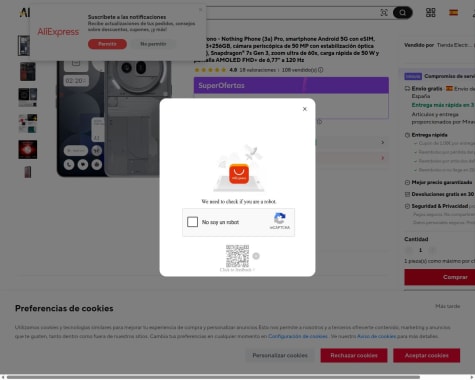Open the QR code app icon in header
The height and width of the screenshot is (380, 475).
pyautogui.click(x=431, y=13)
